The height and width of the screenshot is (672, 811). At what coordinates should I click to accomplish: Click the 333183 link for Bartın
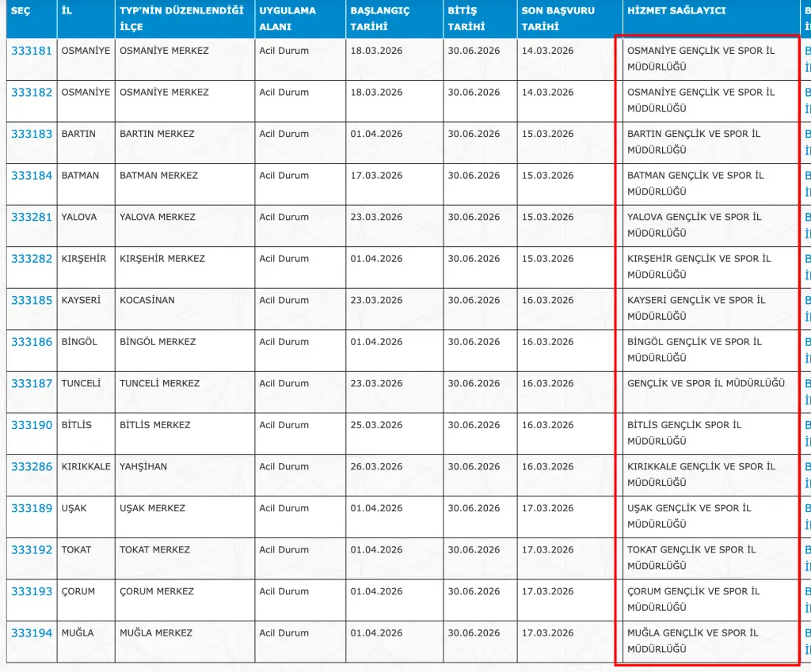pos(32,134)
